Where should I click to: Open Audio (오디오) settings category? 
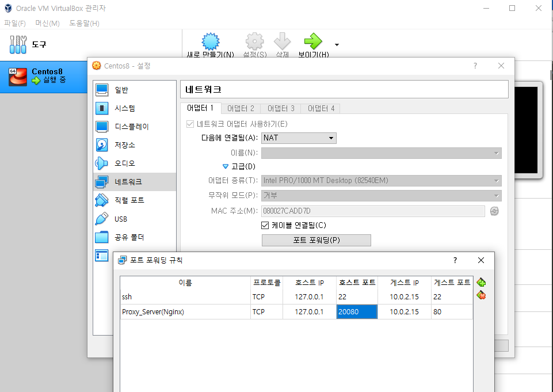(135, 163)
